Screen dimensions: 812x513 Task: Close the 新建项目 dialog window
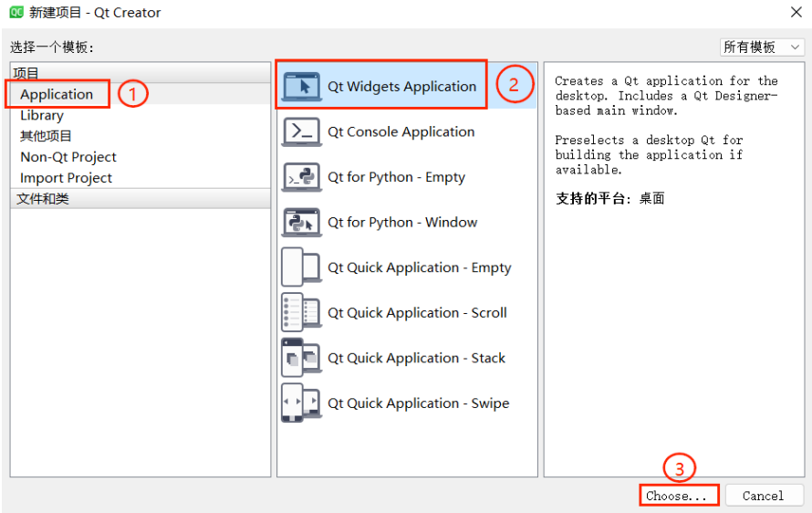tap(796, 12)
